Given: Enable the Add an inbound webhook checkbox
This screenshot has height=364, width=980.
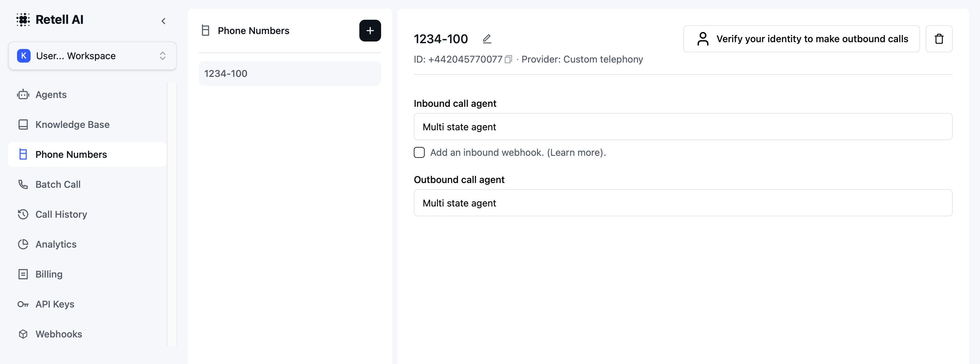Looking at the screenshot, I should click(419, 152).
